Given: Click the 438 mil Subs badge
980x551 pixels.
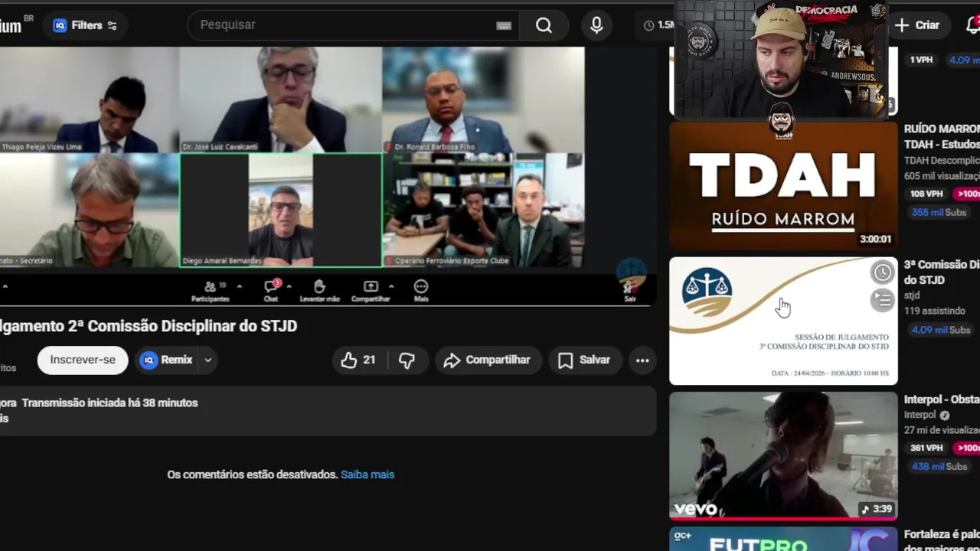Looking at the screenshot, I should [939, 466].
